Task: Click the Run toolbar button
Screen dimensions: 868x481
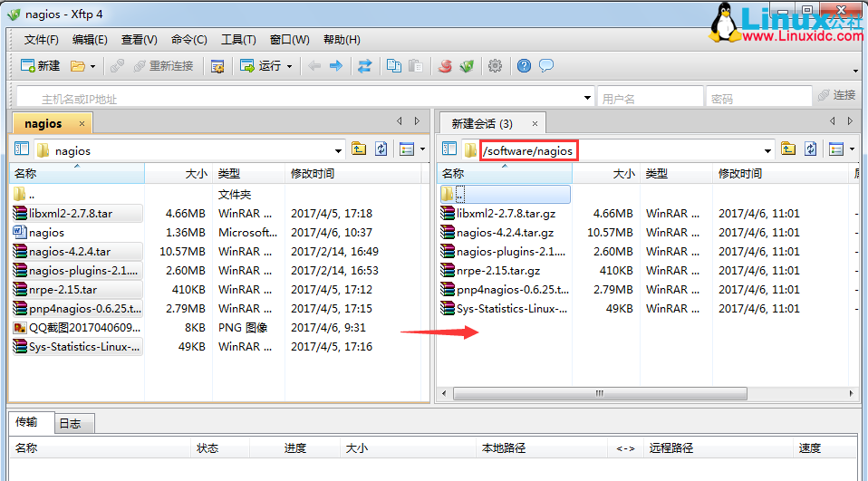Action: [261, 66]
